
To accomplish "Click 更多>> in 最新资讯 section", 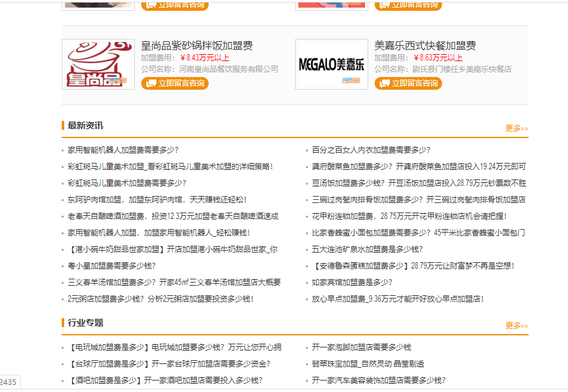I will [x=516, y=129].
